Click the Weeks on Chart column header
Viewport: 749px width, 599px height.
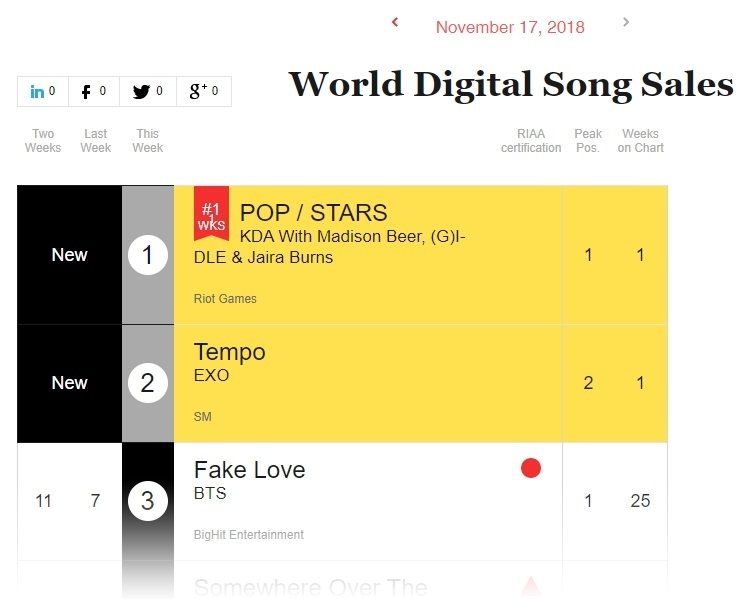pos(641,141)
